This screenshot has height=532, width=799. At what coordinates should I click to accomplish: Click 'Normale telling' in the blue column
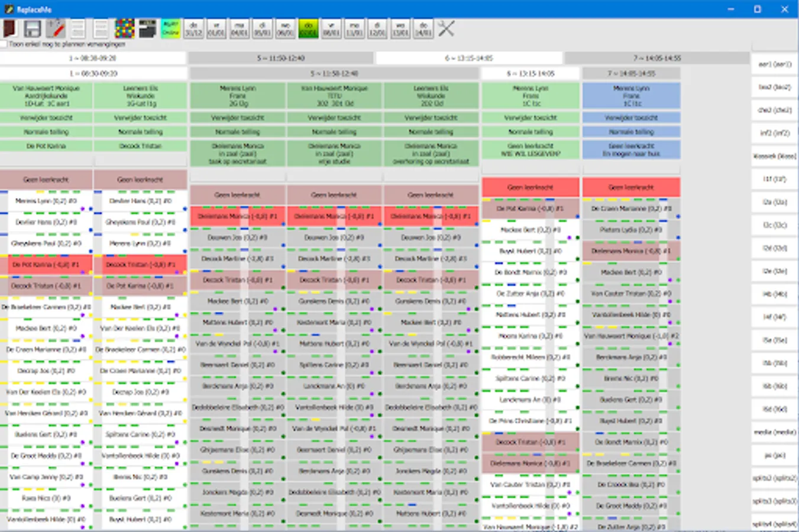pyautogui.click(x=631, y=132)
